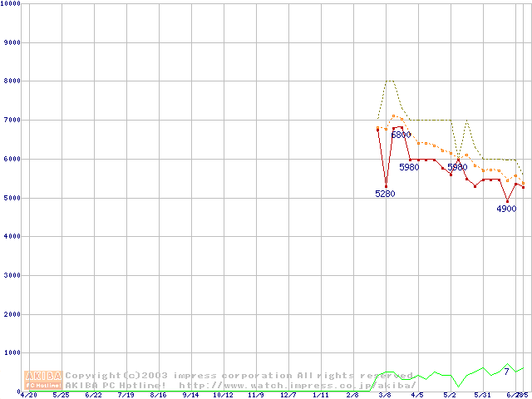This screenshot has height=399, width=532.
Task: Click the 10000 y-axis value
Action: pos(11,4)
